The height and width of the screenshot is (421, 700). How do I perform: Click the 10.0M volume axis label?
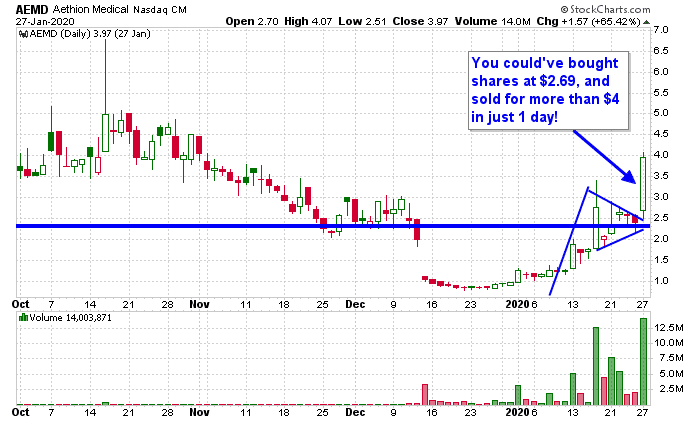pos(669,343)
